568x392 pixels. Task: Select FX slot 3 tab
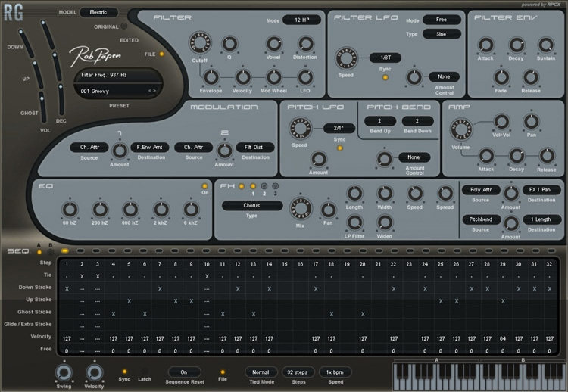pyautogui.click(x=276, y=186)
